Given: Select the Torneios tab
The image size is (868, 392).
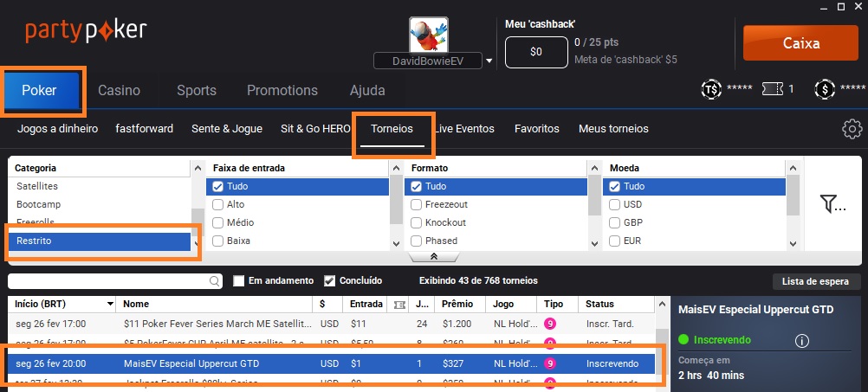Looking at the screenshot, I should [392, 129].
